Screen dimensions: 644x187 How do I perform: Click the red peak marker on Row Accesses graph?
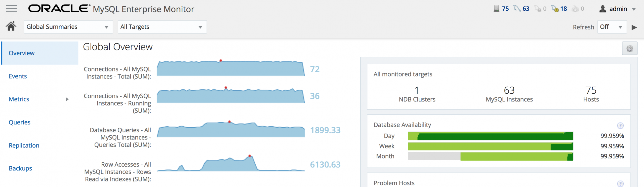(x=250, y=156)
